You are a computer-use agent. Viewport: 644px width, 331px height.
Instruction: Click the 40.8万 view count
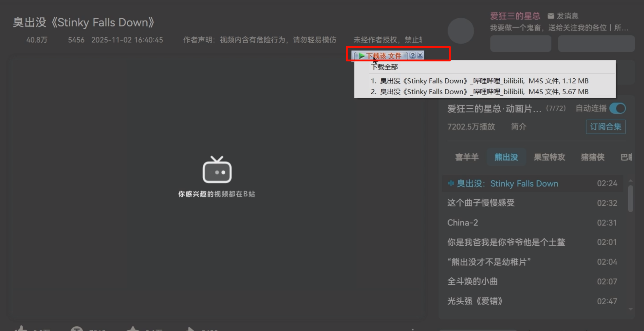coord(37,40)
